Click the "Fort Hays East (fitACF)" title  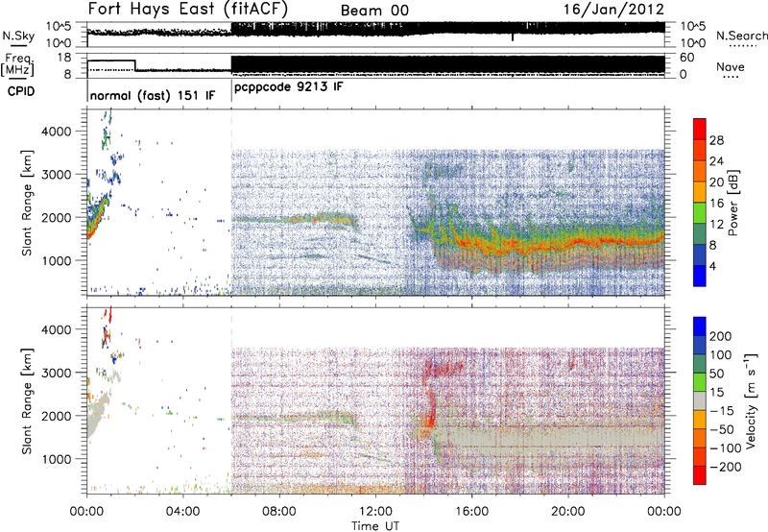coord(187,9)
